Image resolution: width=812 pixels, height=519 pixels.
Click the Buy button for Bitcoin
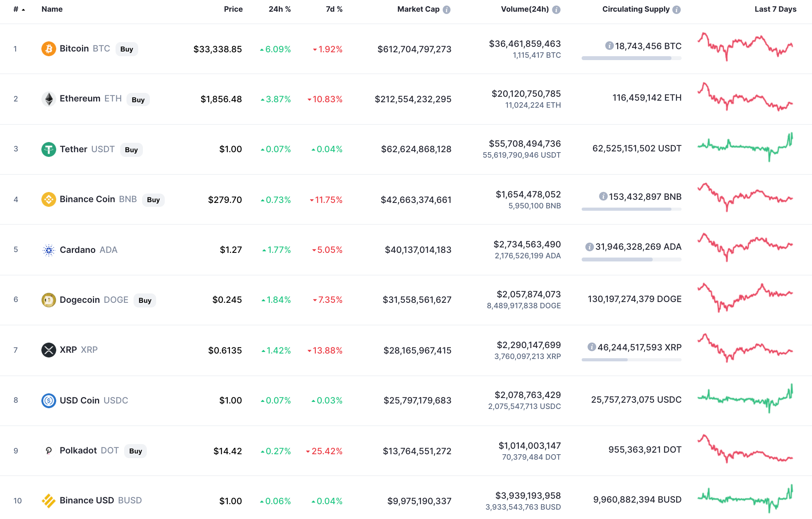tap(127, 49)
